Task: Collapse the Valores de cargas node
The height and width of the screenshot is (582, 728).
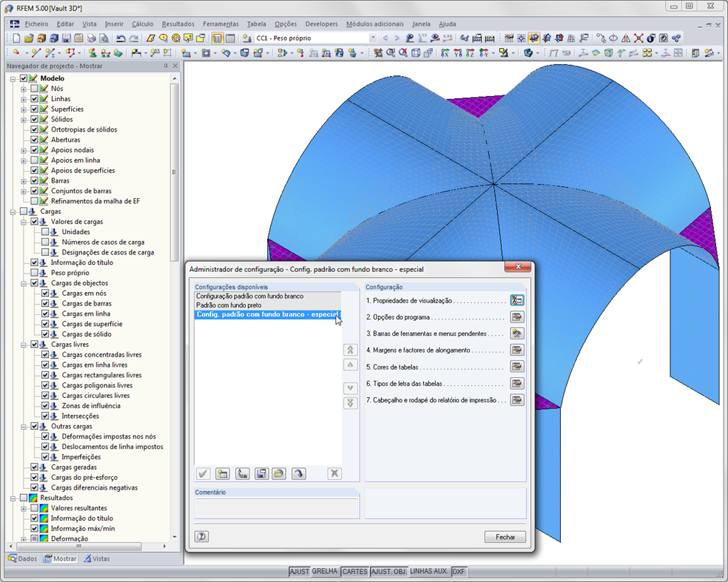Action: point(23,222)
